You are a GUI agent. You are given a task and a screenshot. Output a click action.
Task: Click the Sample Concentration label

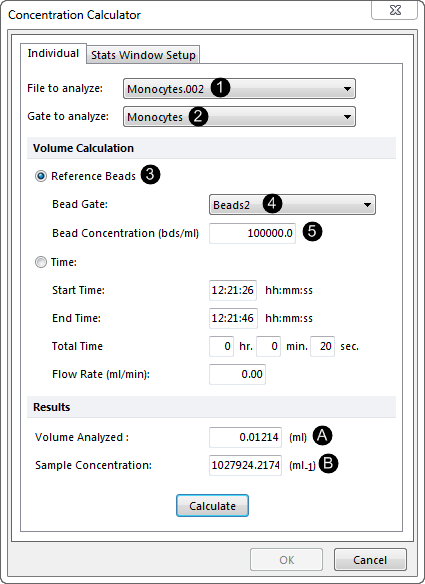coord(93,465)
